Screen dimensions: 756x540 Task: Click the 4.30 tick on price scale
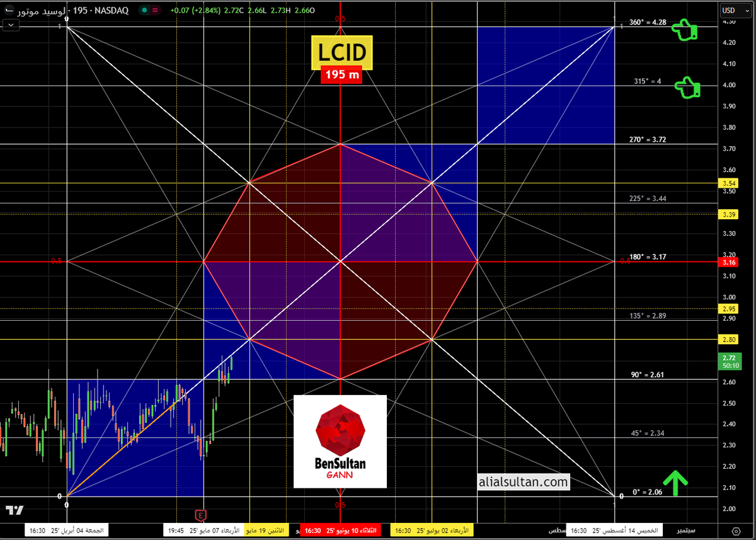pyautogui.click(x=728, y=21)
